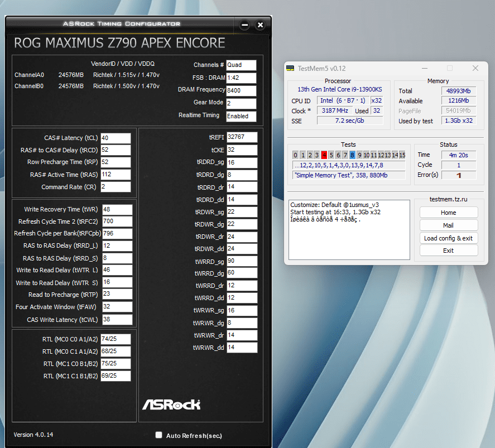The width and height of the screenshot is (495, 448).
Task: Click the ChannelB0 row in Timing Configurator
Action: [87, 86]
